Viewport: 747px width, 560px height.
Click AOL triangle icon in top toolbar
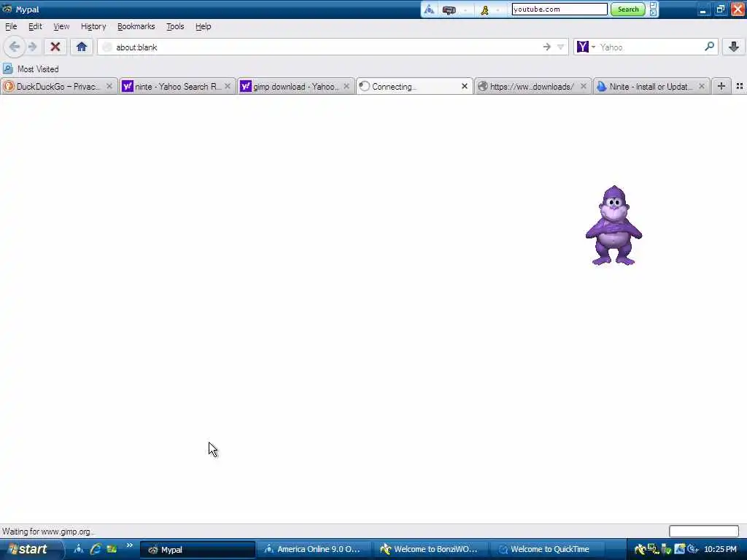pyautogui.click(x=429, y=9)
